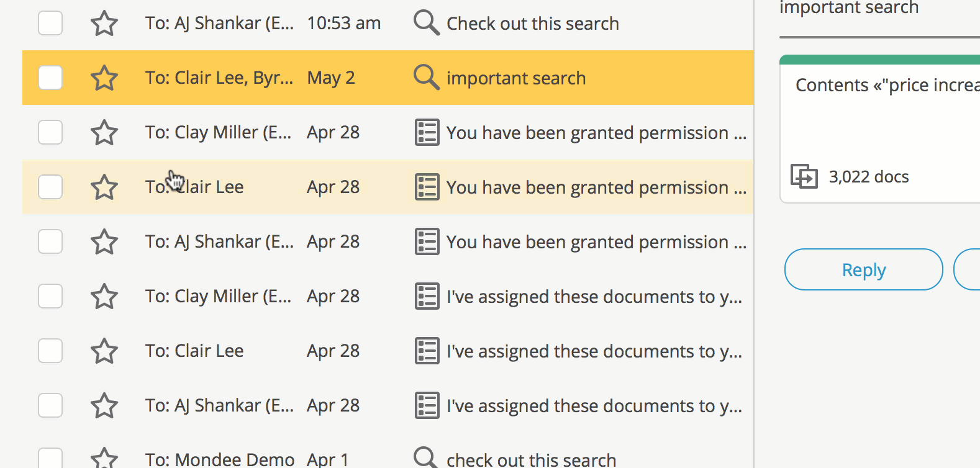Open the 'Contents price increase' search card

880,129
